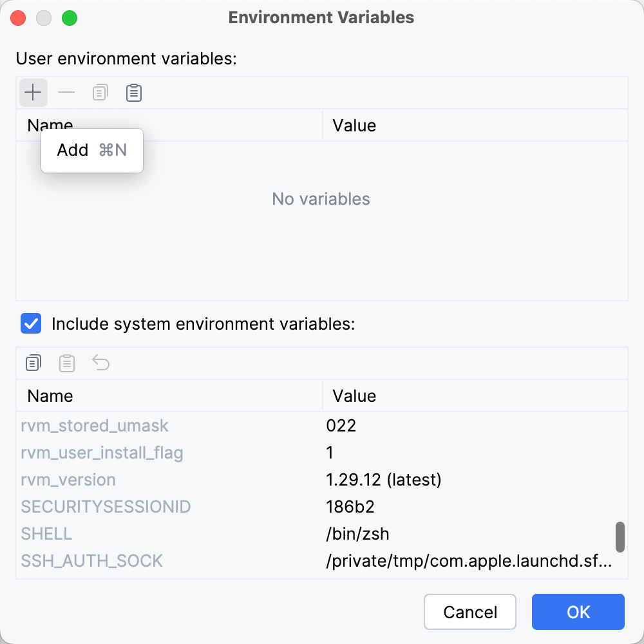Click the Copy icon above system variables list

(x=33, y=363)
